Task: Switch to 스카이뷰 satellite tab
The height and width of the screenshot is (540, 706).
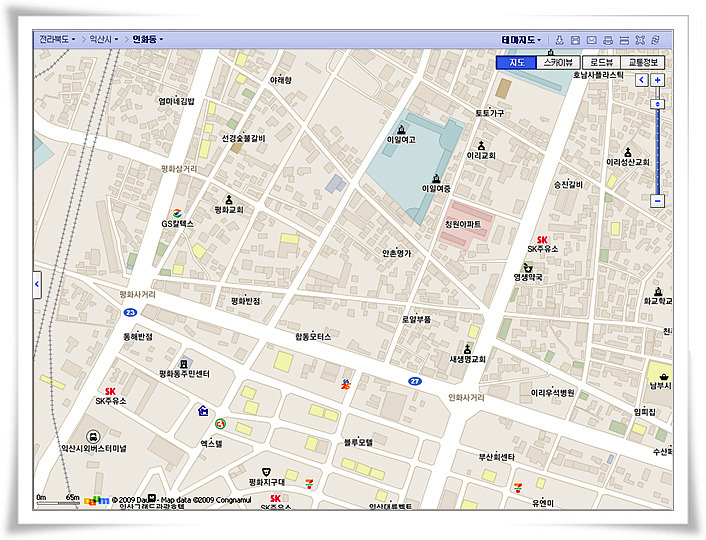Action: pyautogui.click(x=558, y=63)
